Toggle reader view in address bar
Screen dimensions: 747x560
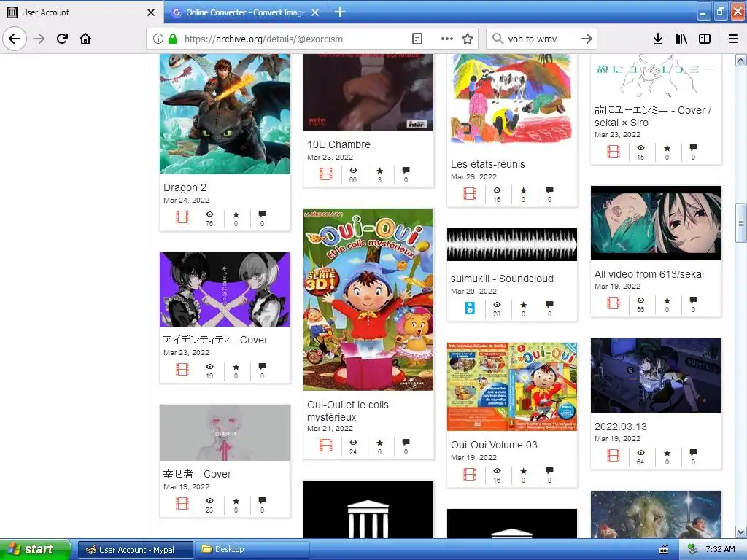coord(417,39)
